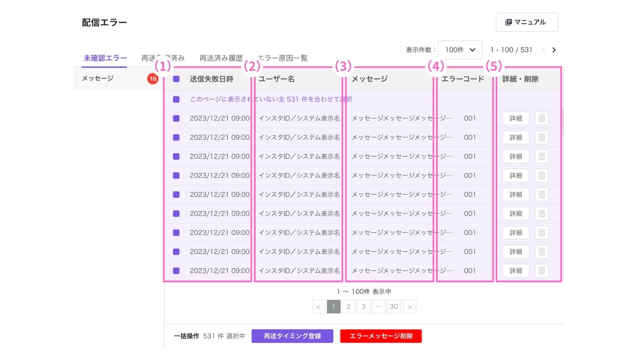The image size is (644, 362).
Task: Click pagination ellipsis for more pages
Action: coord(379,307)
